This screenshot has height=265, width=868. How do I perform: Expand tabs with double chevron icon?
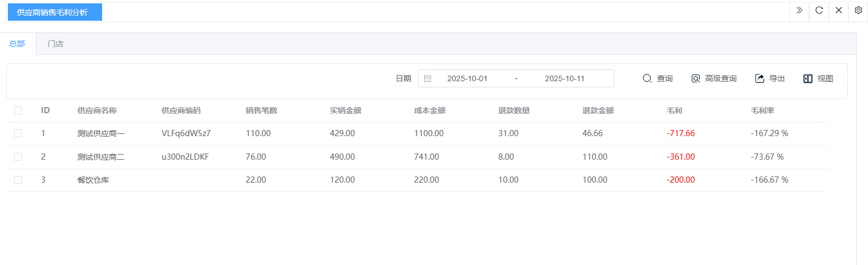799,11
